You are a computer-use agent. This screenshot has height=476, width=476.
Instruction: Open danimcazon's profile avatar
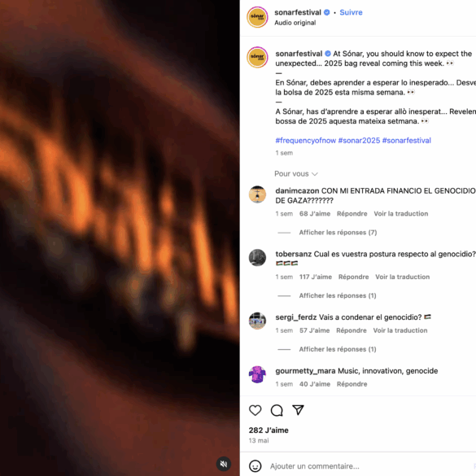coord(257,194)
